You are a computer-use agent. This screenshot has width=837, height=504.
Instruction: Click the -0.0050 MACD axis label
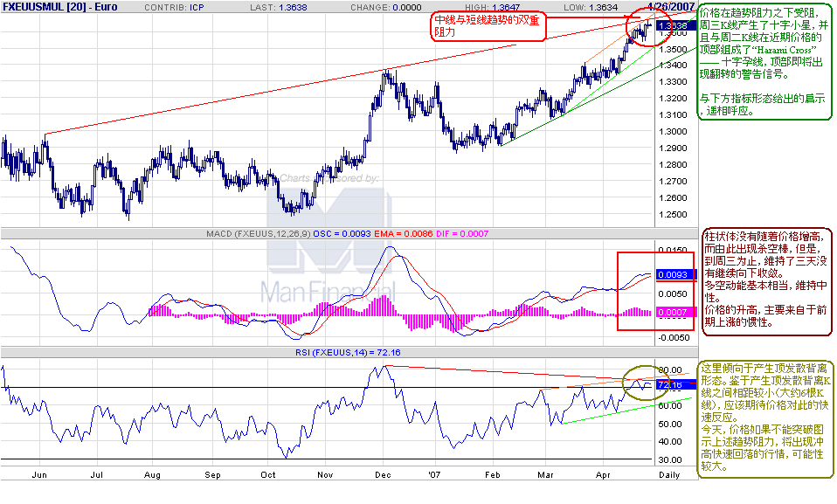click(x=674, y=337)
